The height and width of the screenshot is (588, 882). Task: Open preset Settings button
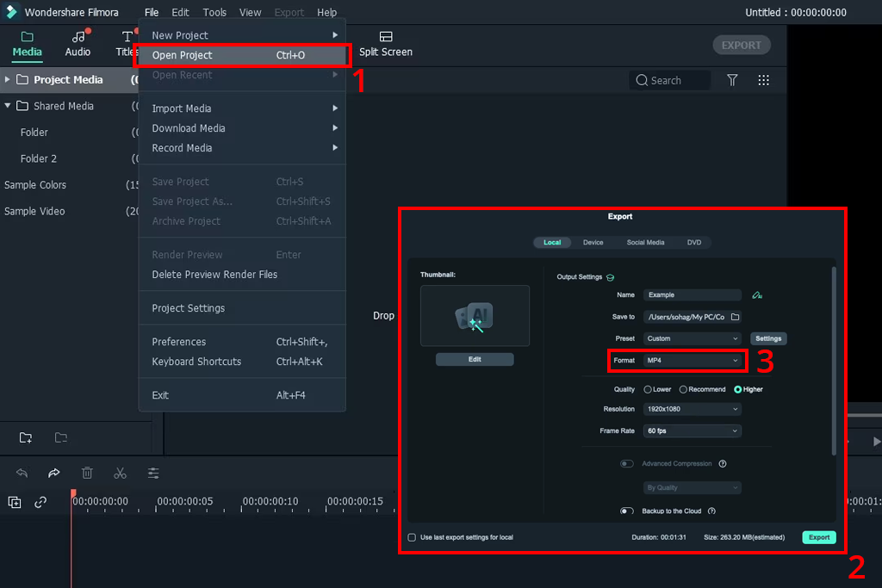click(768, 338)
